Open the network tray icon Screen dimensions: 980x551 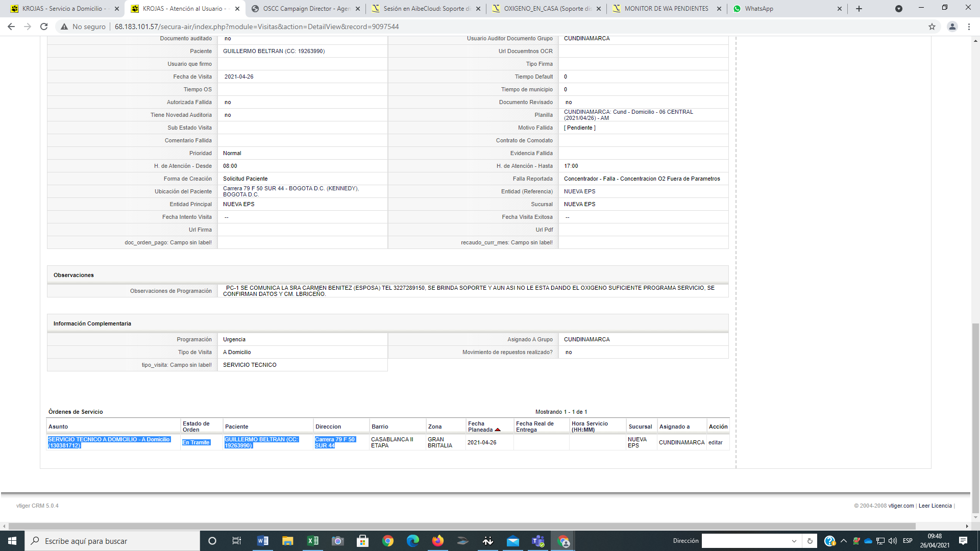(880, 541)
